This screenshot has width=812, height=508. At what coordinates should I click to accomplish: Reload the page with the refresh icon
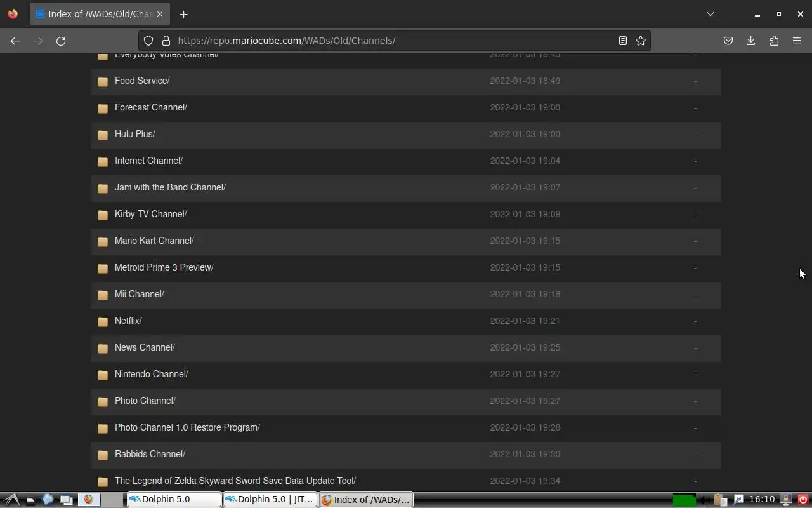61,41
